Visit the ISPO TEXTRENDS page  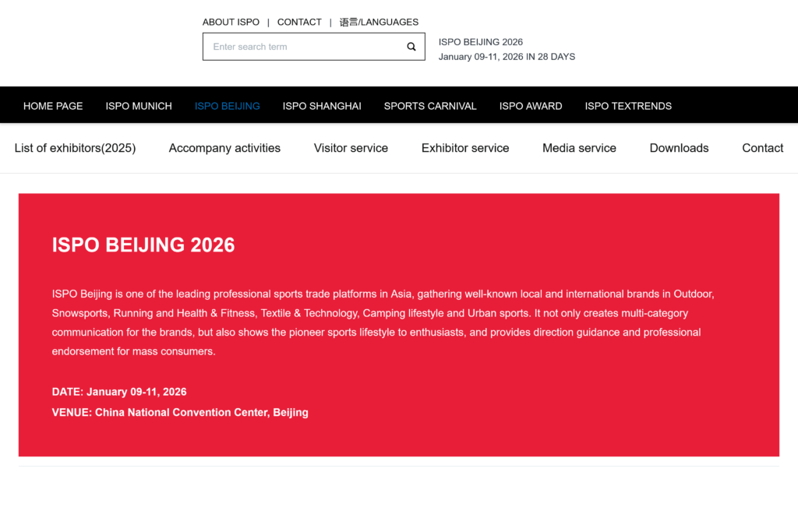(628, 105)
